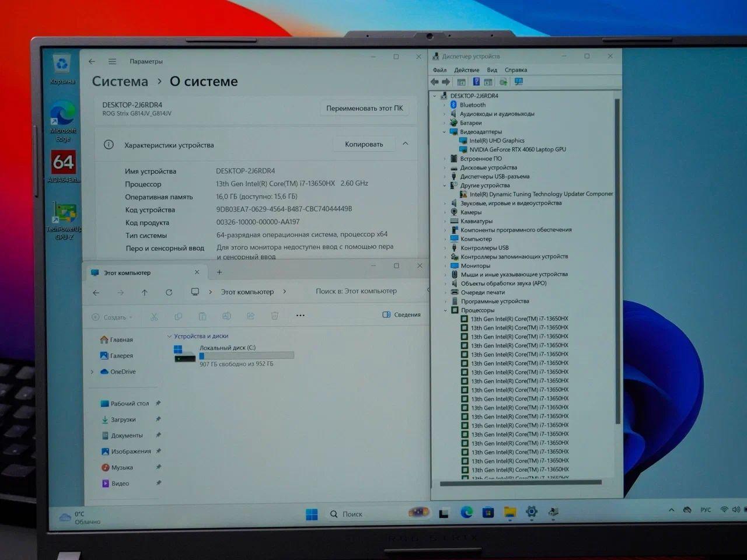Click the Task View icon on the taskbar
747x560 pixels.
pyautogui.click(x=444, y=513)
